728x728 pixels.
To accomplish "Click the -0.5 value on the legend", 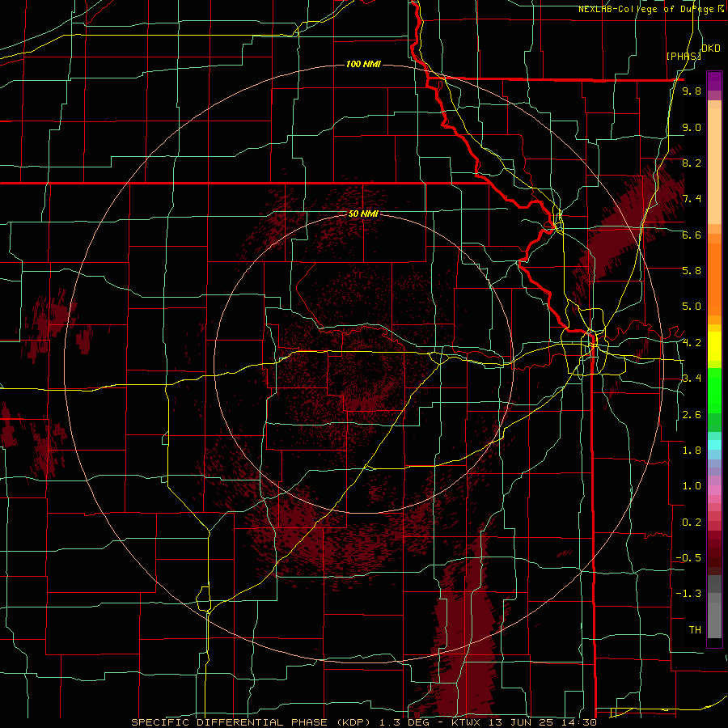I will coord(688,558).
